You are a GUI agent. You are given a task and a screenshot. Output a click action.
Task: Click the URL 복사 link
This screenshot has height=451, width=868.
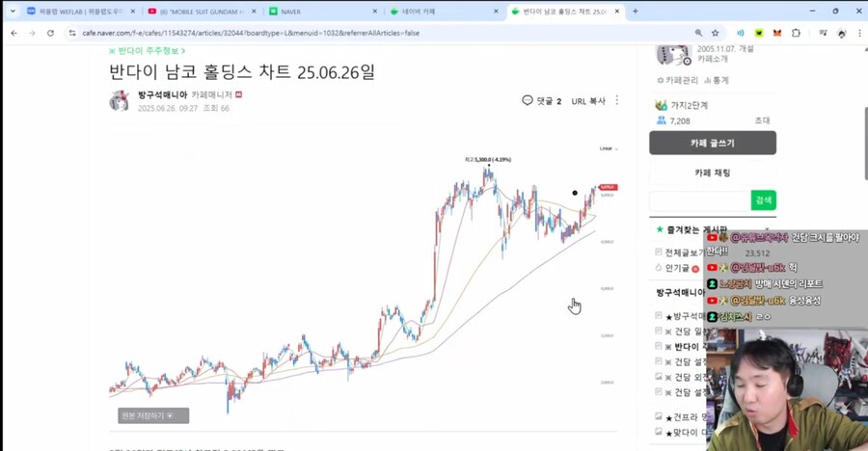click(588, 100)
